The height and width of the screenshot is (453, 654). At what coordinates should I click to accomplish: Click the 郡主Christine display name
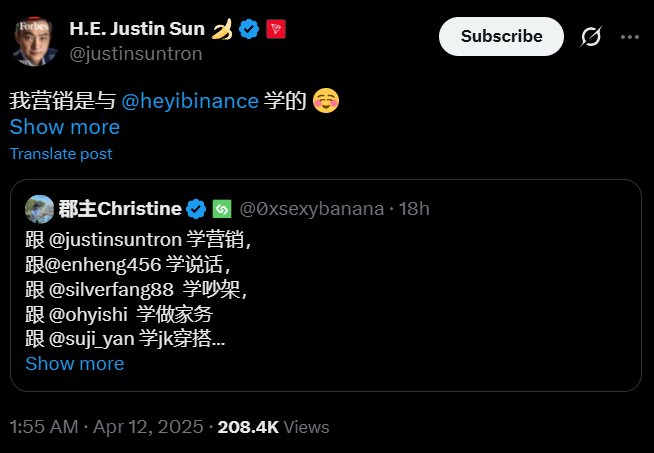[120, 209]
